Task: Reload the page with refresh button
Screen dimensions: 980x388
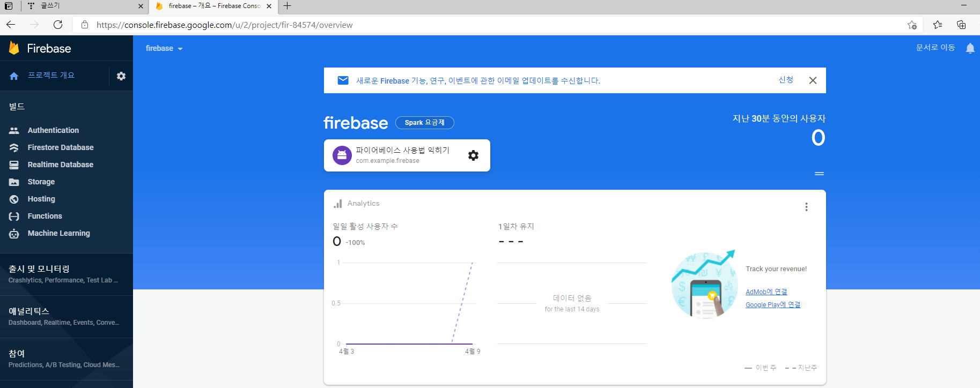Action: pyautogui.click(x=58, y=25)
